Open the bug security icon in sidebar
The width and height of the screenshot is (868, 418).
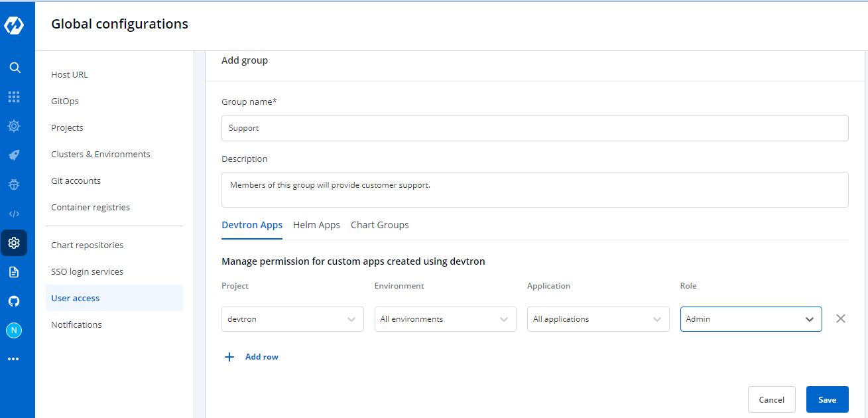pos(14,184)
